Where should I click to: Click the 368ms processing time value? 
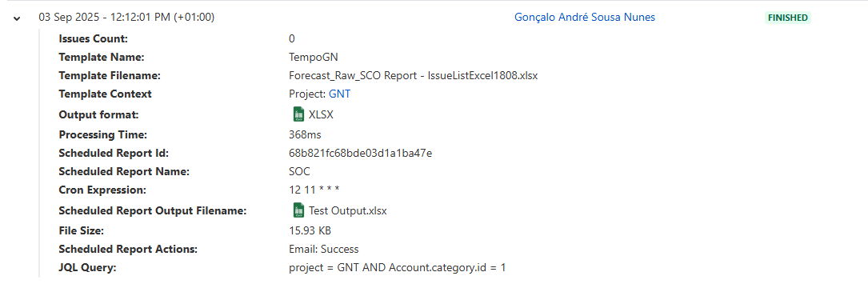[305, 134]
